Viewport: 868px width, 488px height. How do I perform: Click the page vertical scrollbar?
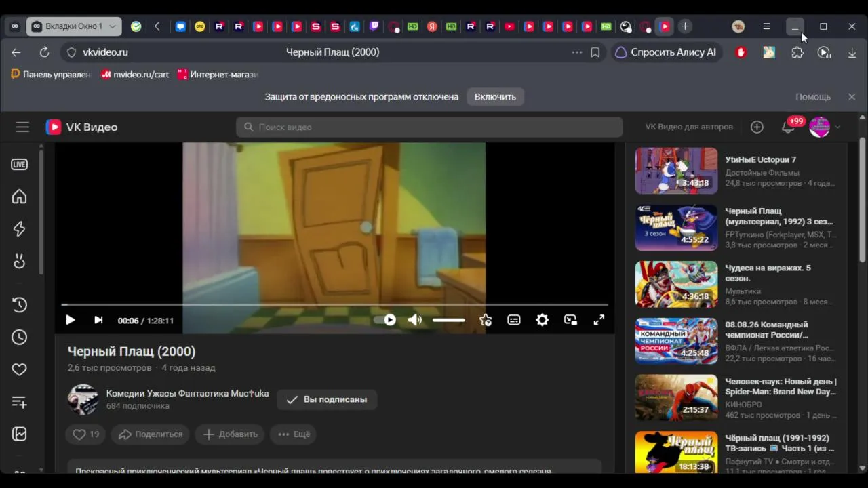[863, 200]
